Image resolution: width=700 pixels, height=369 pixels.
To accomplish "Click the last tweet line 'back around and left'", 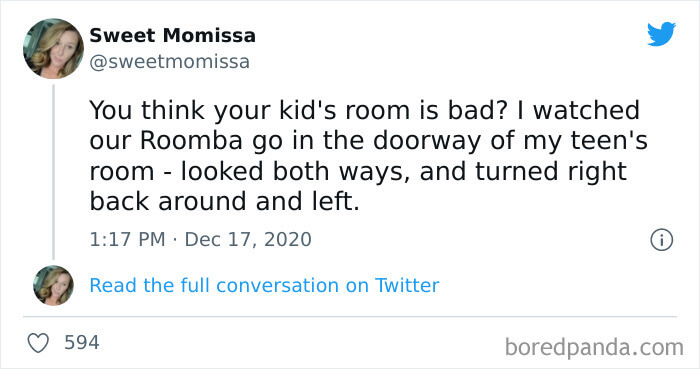I will (x=225, y=201).
